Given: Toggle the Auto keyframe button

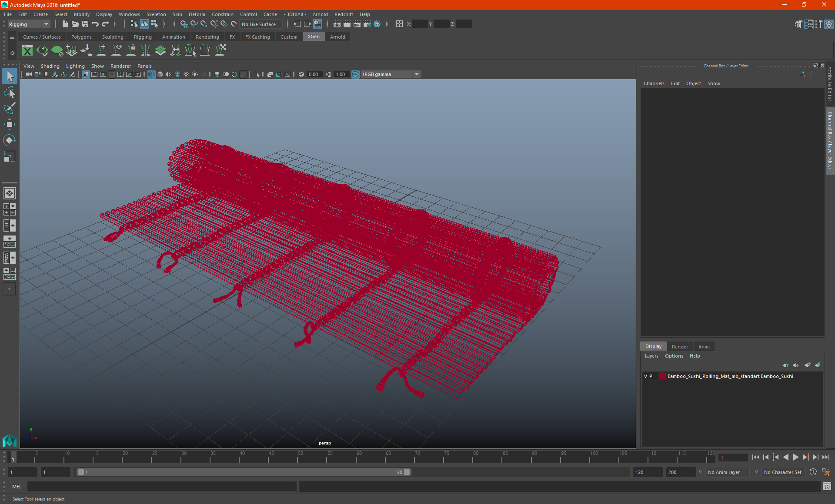Looking at the screenshot, I should 813,472.
